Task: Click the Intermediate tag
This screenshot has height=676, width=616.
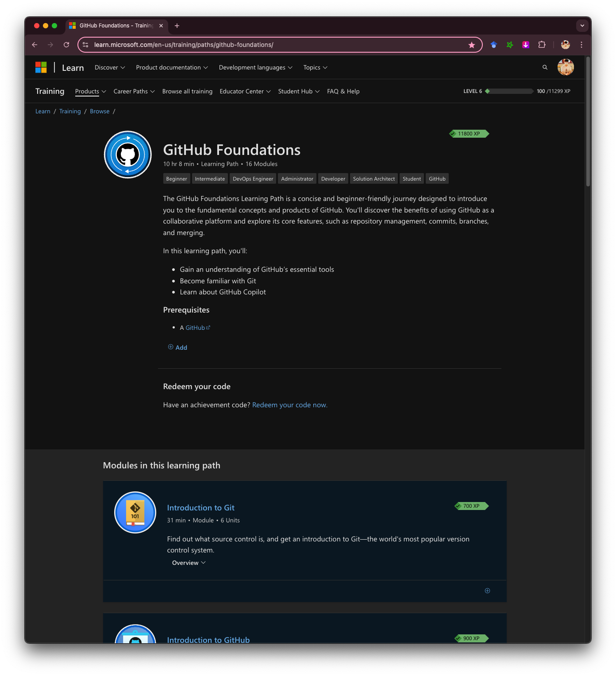Action: tap(210, 179)
